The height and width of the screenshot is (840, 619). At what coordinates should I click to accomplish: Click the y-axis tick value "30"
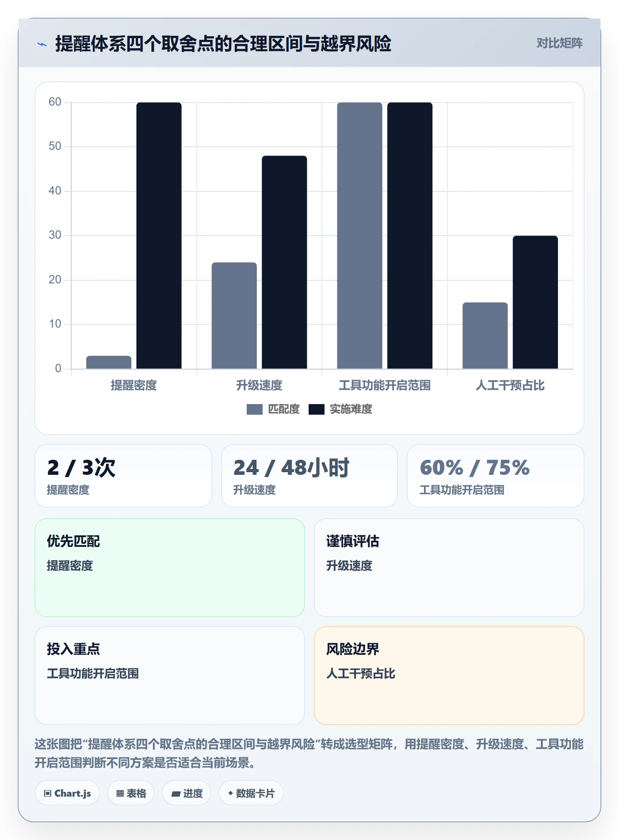point(55,235)
